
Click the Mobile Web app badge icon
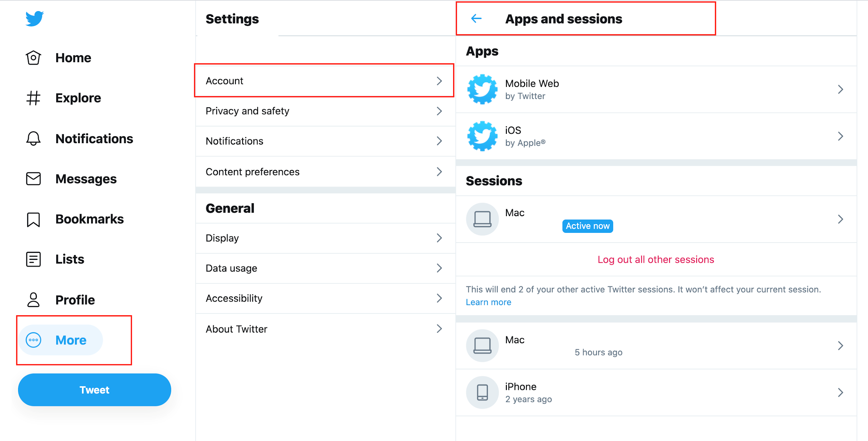click(482, 89)
